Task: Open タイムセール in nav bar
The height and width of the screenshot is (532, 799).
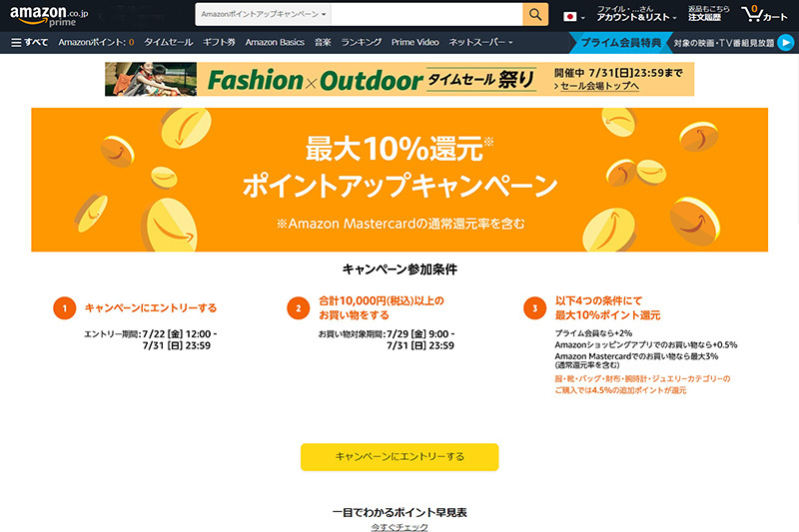Action: (168, 42)
